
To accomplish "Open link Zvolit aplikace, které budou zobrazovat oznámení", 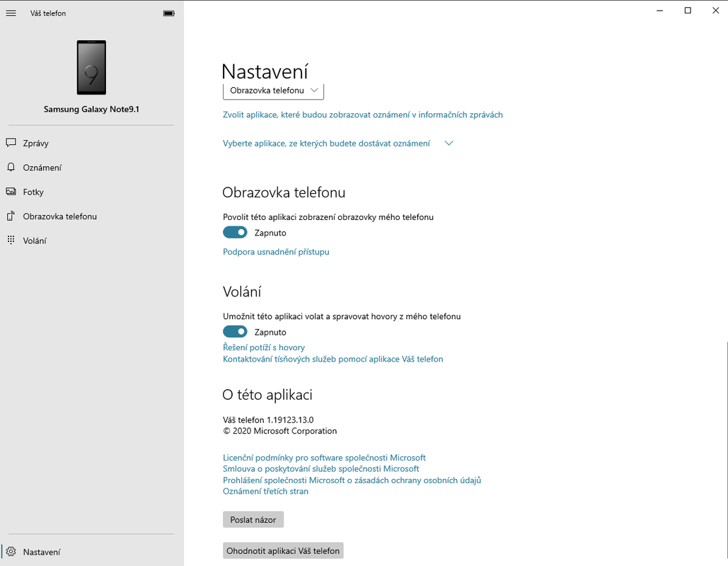I will (x=363, y=115).
